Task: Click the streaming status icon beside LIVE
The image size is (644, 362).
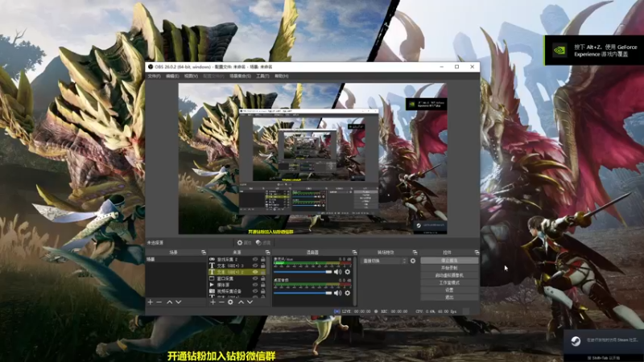Action: pyautogui.click(x=336, y=311)
